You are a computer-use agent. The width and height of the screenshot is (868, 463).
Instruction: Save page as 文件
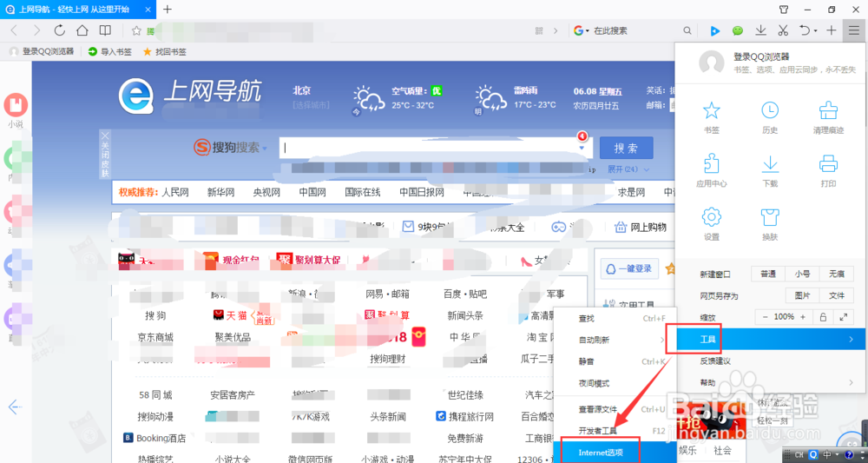tap(837, 295)
